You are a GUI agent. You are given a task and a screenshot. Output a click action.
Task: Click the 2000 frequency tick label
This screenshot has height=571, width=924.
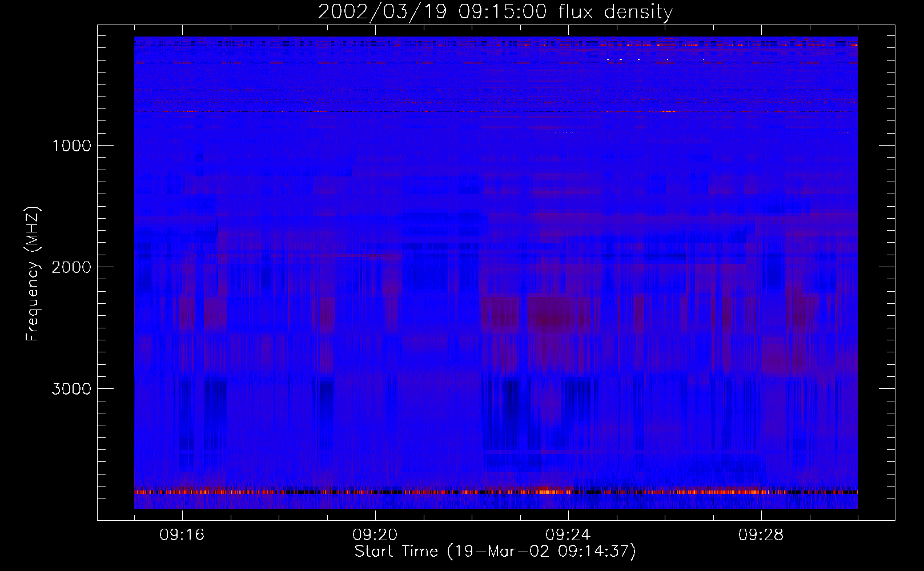pyautogui.click(x=71, y=267)
